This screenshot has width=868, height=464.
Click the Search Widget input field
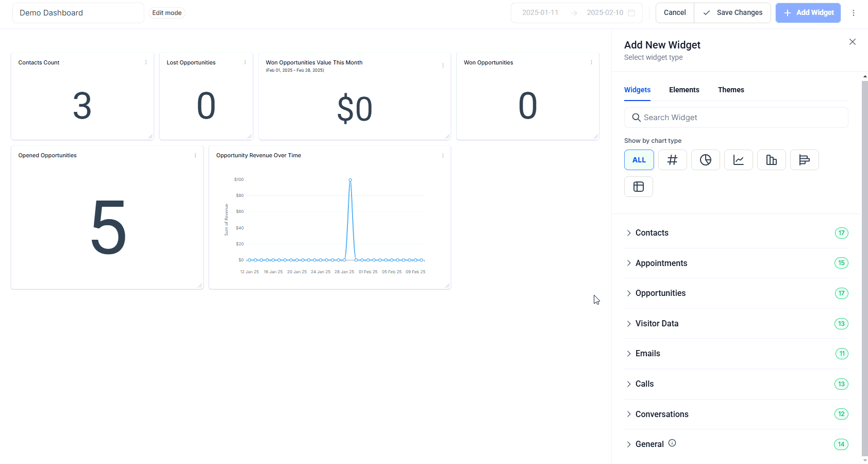click(x=736, y=118)
